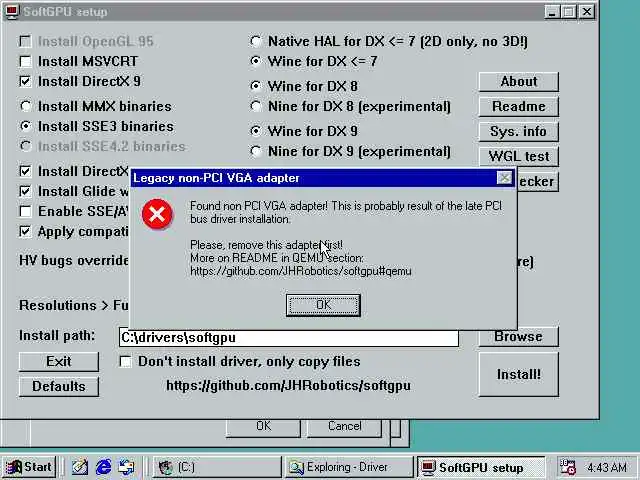Close the SoftGPU setup window
The image size is (640, 480).
point(587,12)
